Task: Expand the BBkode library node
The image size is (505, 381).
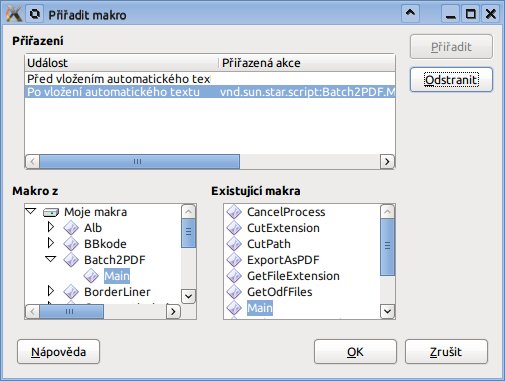Action: pyautogui.click(x=51, y=243)
